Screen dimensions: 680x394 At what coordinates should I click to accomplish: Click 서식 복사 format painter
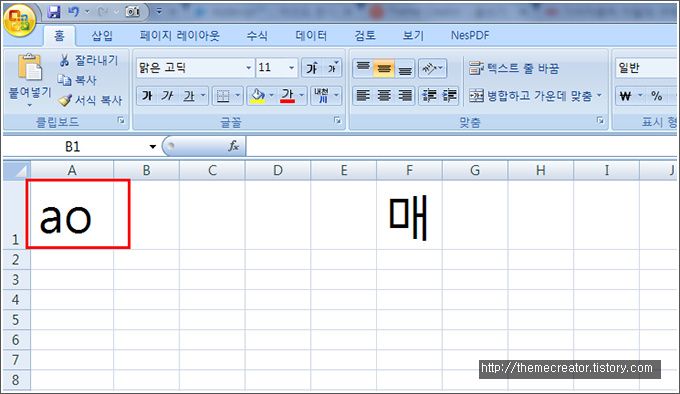90,100
